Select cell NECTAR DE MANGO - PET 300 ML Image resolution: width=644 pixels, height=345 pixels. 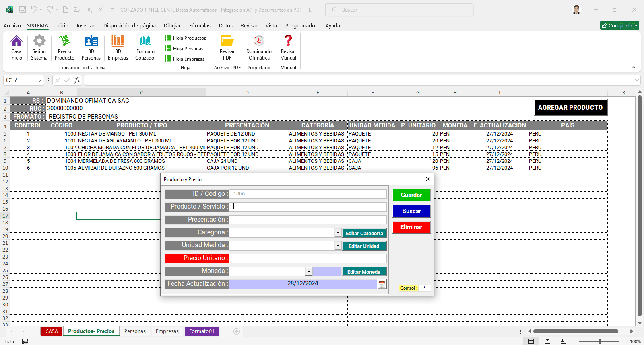141,134
